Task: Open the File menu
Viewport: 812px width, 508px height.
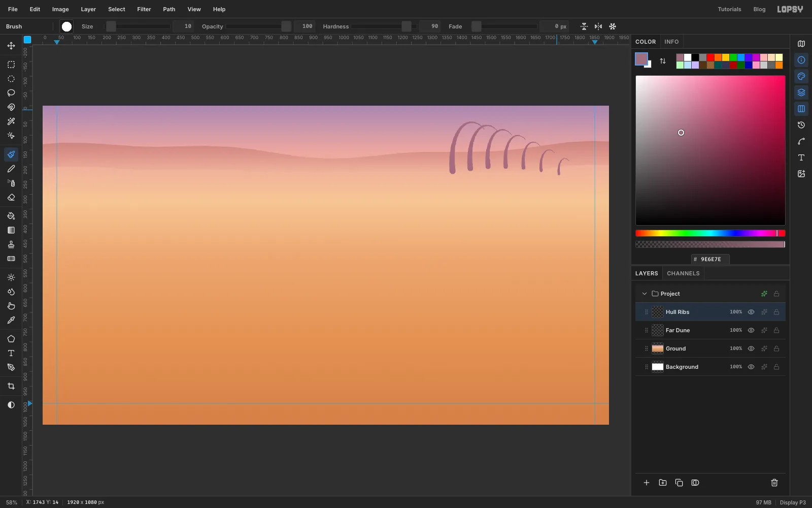Action: pyautogui.click(x=13, y=9)
